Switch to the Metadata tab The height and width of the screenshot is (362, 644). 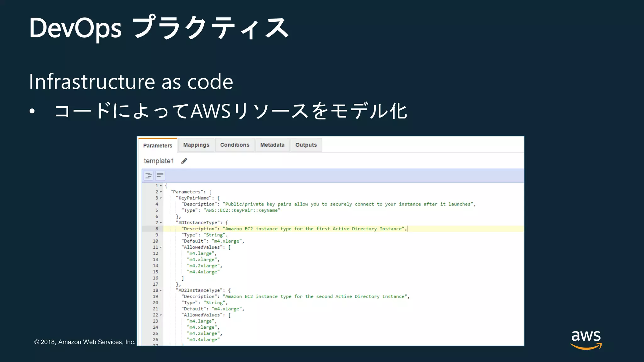[x=272, y=145]
